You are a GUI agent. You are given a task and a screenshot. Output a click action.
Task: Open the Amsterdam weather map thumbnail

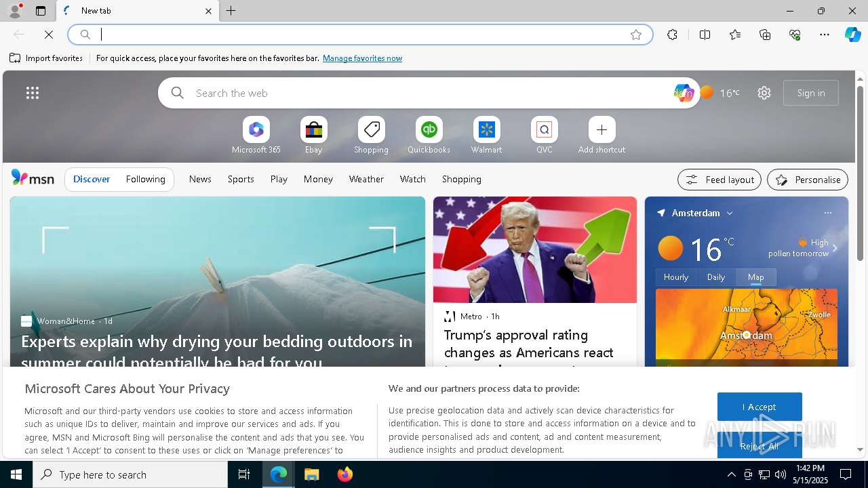coord(747,327)
